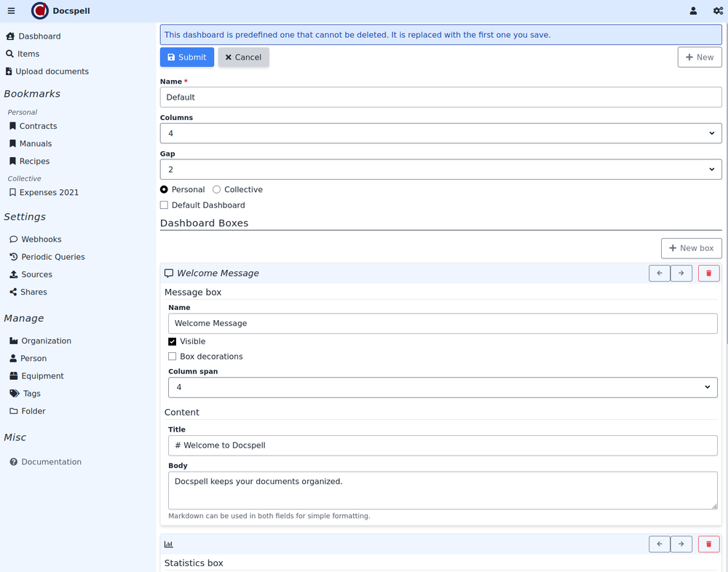Open the Column span dropdown

coord(443,387)
